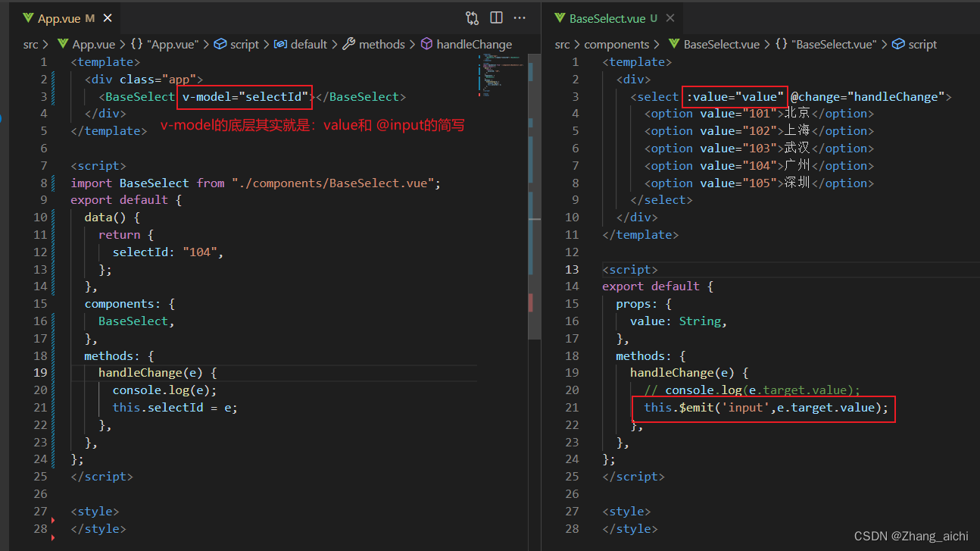Click <div class="app"> line
980x551 pixels.
pos(144,79)
